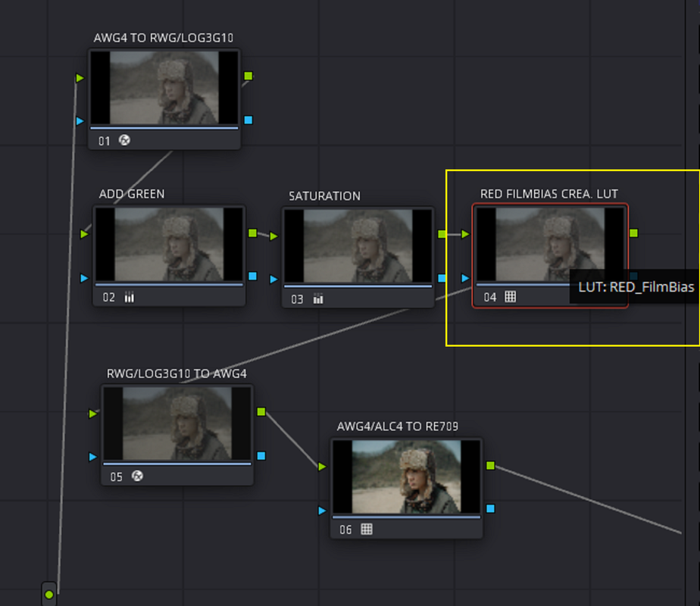Click the green RGB output of node 04
Viewport: 700px width, 606px height.
pyautogui.click(x=634, y=233)
